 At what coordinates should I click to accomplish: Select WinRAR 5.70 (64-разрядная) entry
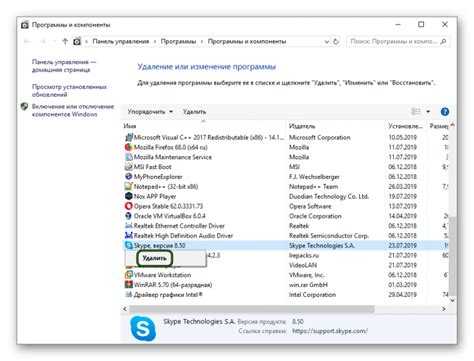click(173, 285)
